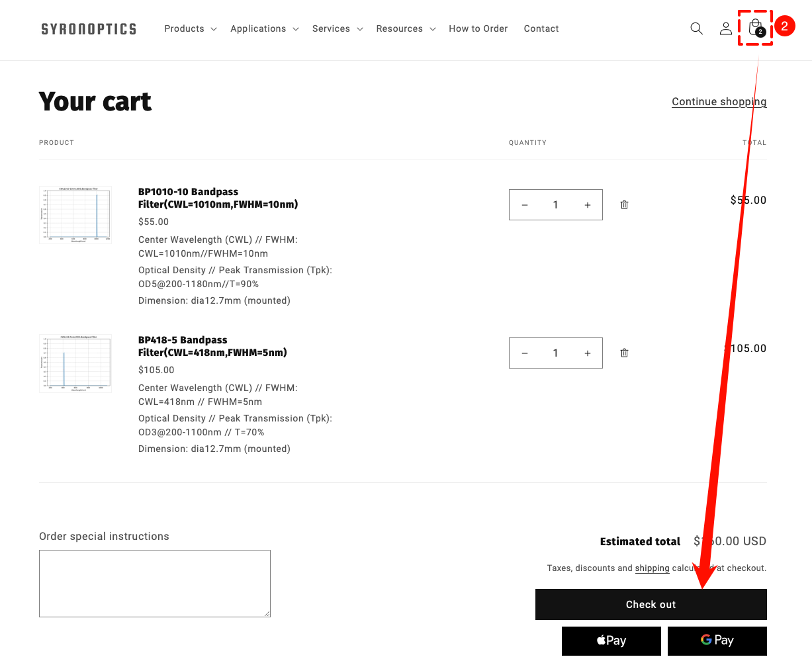
Task: Open the shopping cart bag icon
Action: (755, 28)
